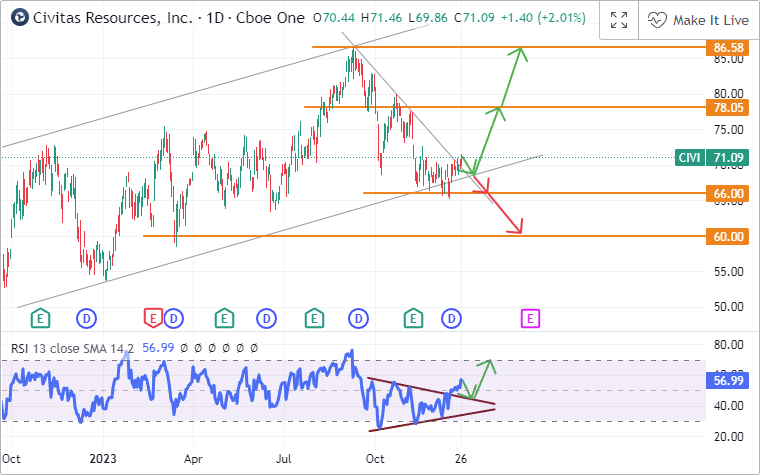
Task: Click the low value L69.86
Action: click(428, 18)
